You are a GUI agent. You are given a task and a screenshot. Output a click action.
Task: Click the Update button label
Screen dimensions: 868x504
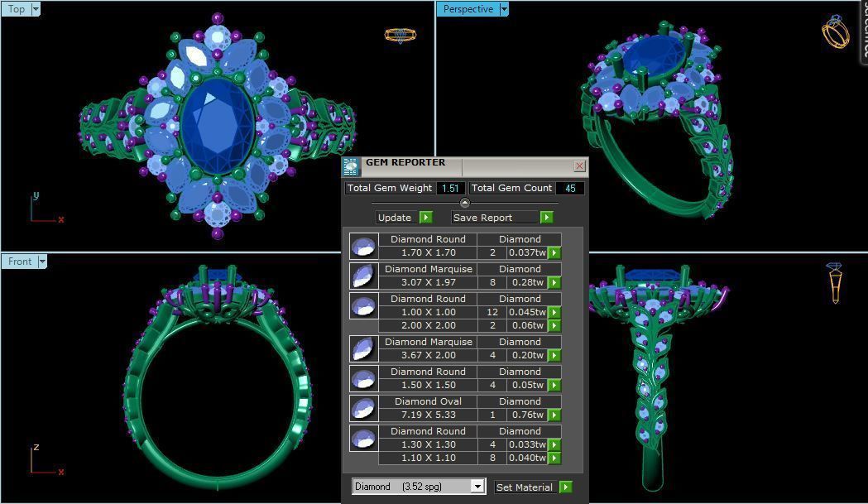[395, 218]
